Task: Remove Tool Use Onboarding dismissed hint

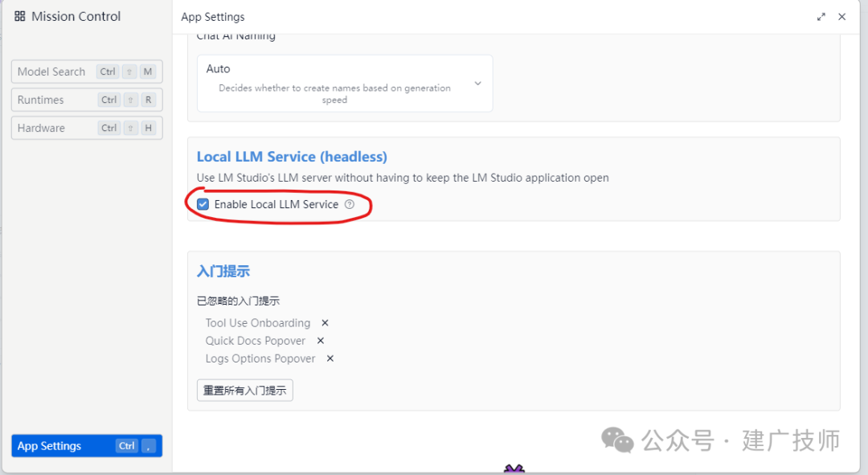Action: (x=325, y=323)
